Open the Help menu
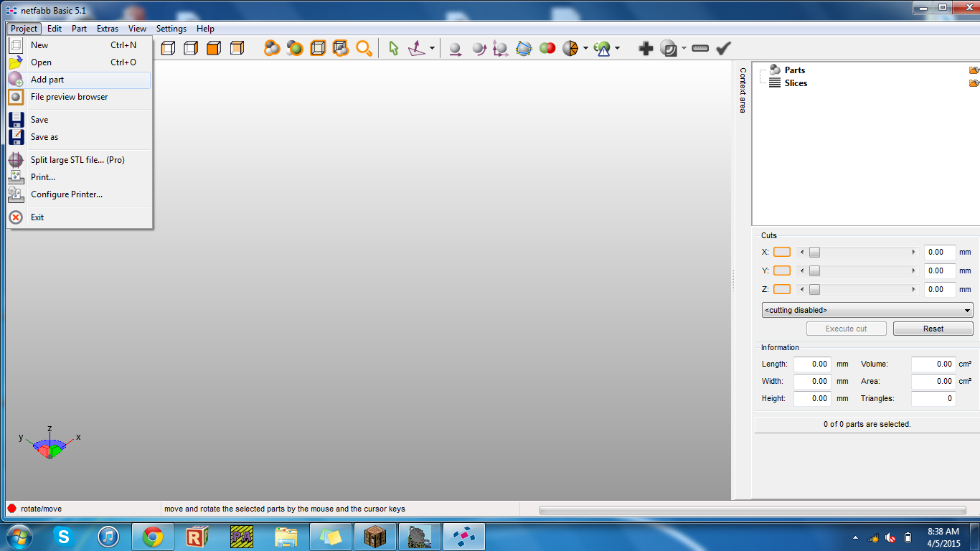 205,29
